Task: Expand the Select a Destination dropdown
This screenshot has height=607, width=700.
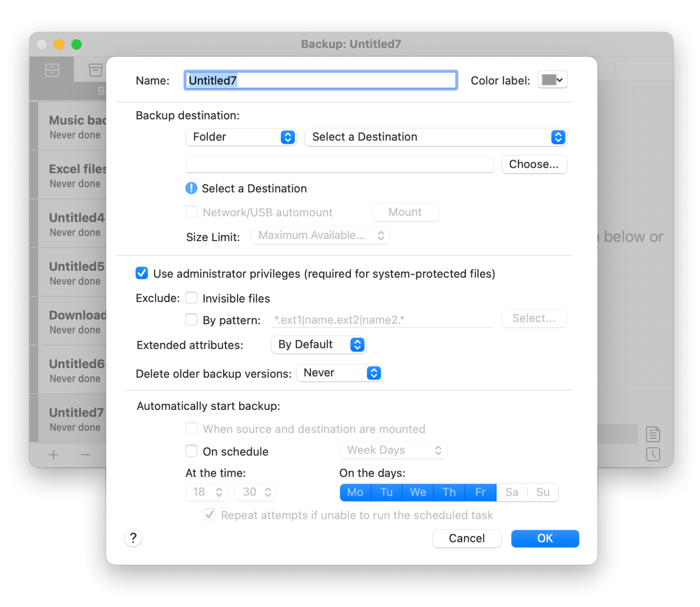Action: [x=435, y=137]
